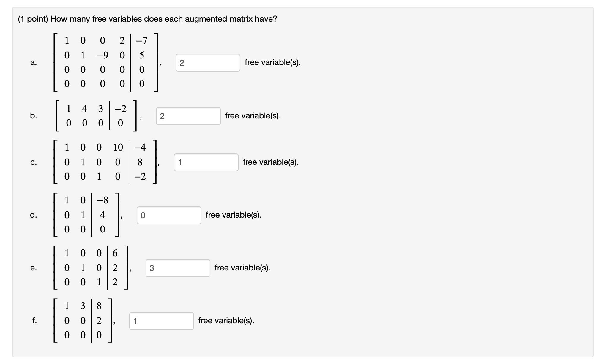Select the input box beside part f matrix

162,321
